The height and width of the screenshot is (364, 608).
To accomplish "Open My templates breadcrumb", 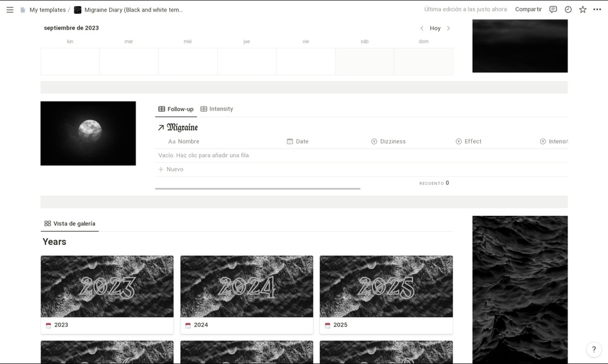I will click(47, 10).
